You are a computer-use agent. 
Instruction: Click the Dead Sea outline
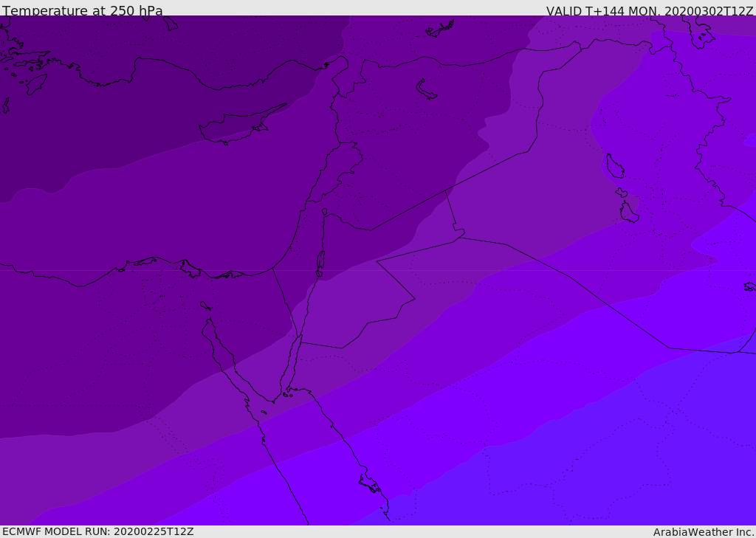click(320, 263)
